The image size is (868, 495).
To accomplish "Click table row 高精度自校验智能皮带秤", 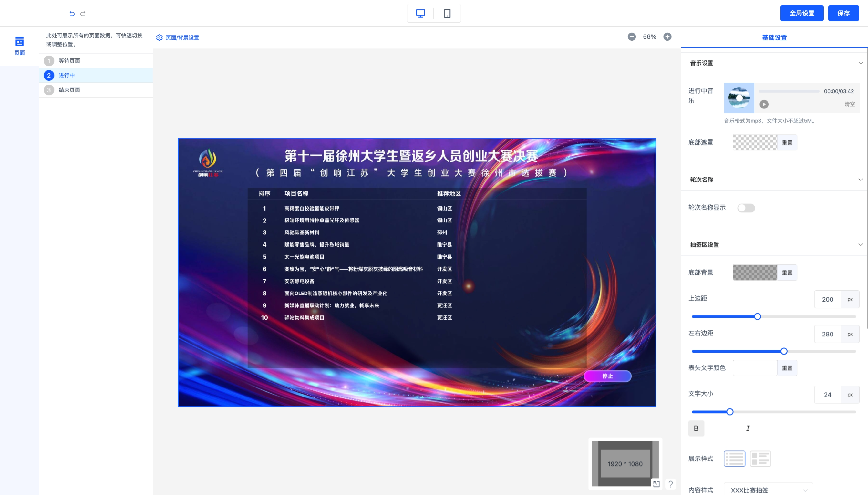I will tap(417, 208).
